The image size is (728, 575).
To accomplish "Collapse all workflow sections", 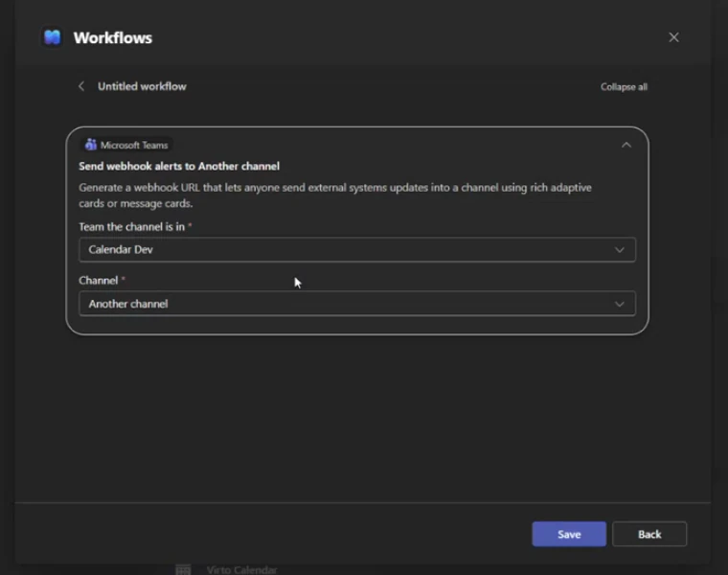I will point(624,87).
